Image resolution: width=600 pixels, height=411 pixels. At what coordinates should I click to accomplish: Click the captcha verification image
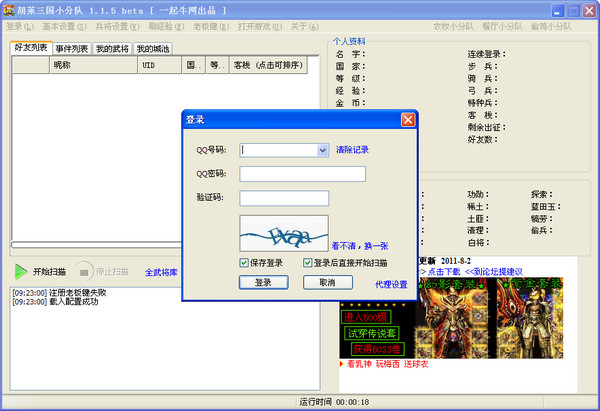click(284, 233)
